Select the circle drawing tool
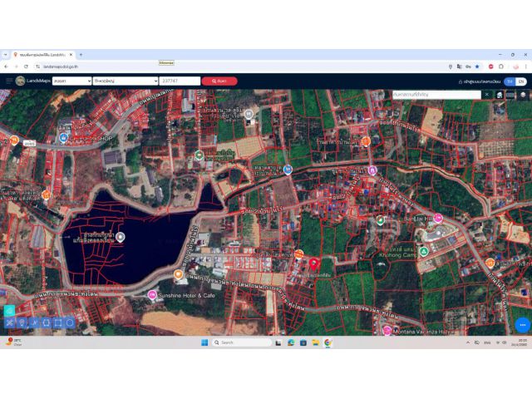This screenshot has height=399, width=532. (70, 323)
